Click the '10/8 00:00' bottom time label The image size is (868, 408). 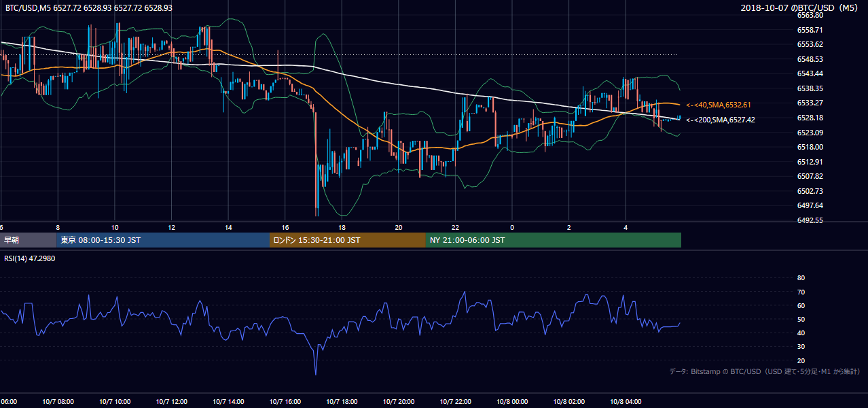pos(512,402)
